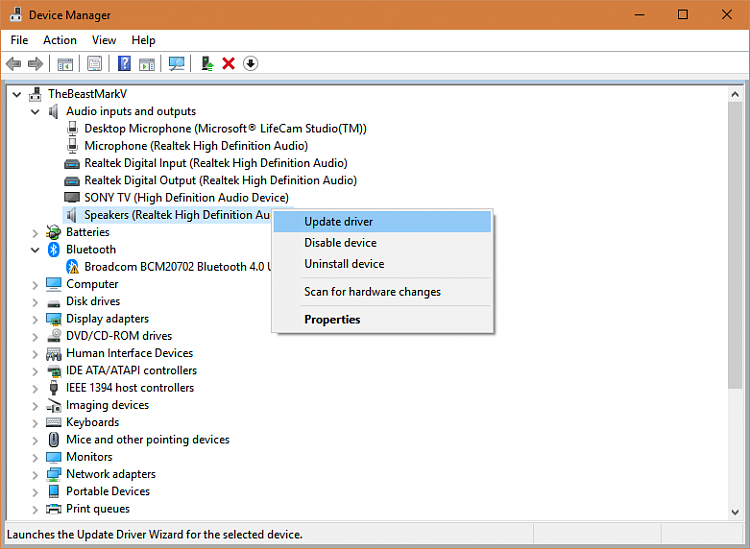Click the action pane toolbar icon
750x549 pixels.
[147, 64]
